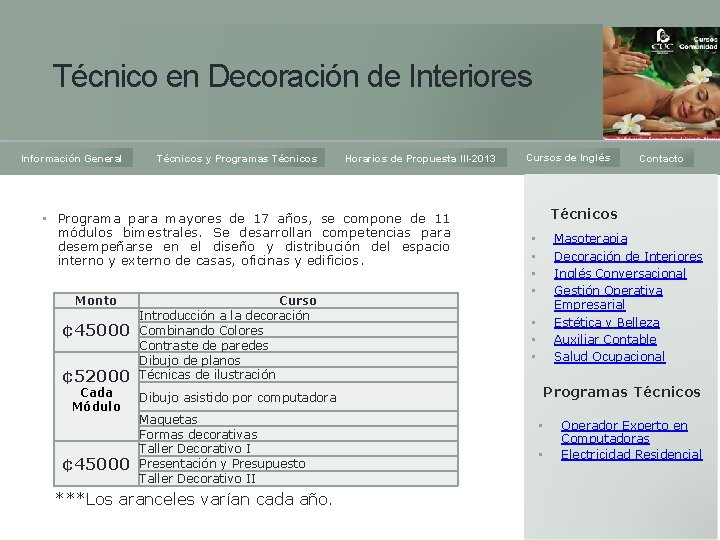Follow the Masoterapia link
This screenshot has height=540, width=720.
click(590, 239)
